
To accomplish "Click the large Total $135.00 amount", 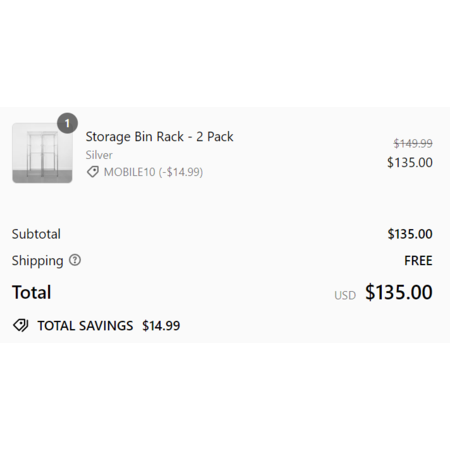I will [x=399, y=292].
